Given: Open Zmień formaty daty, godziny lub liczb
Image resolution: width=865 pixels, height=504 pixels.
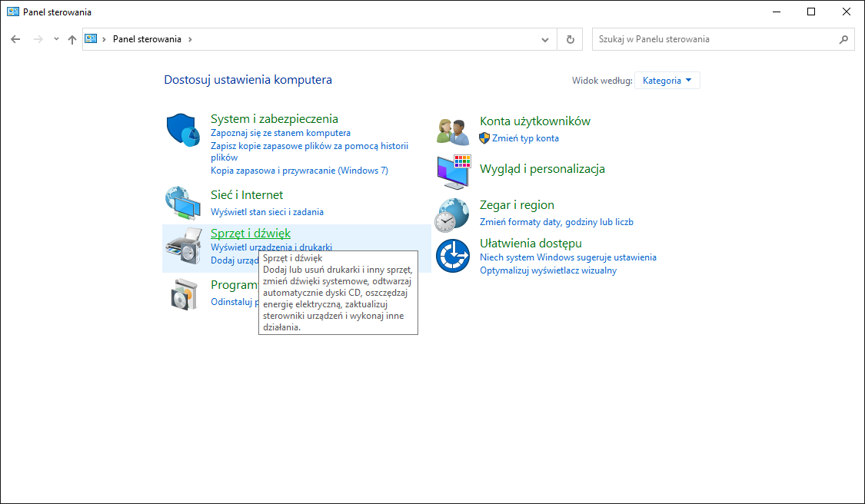Looking at the screenshot, I should pos(557,222).
